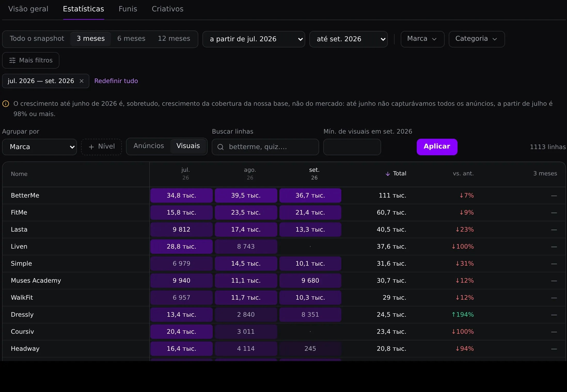Click WalkFit's set. cell 10,3 тыс.
567x392 pixels.
pos(310,298)
